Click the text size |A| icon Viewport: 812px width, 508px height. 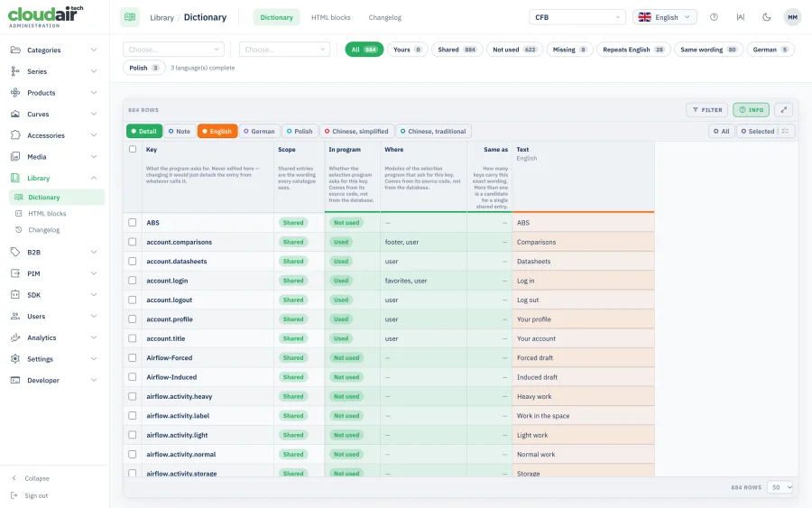[x=741, y=17]
